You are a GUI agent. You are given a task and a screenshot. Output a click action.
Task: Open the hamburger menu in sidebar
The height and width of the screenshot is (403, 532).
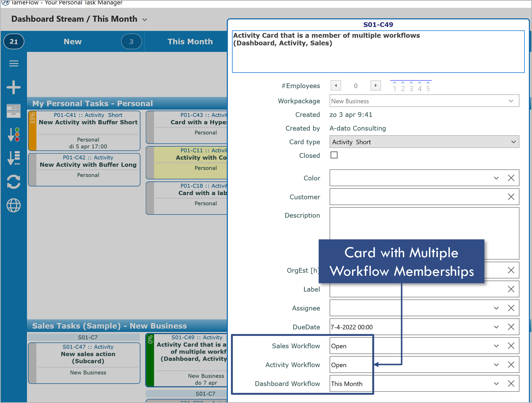coord(14,64)
